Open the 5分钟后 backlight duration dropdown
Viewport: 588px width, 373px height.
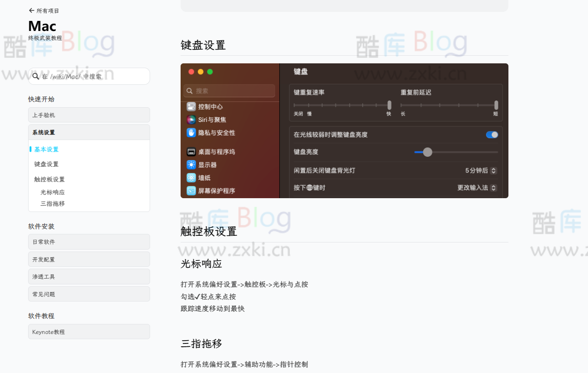pos(477,170)
